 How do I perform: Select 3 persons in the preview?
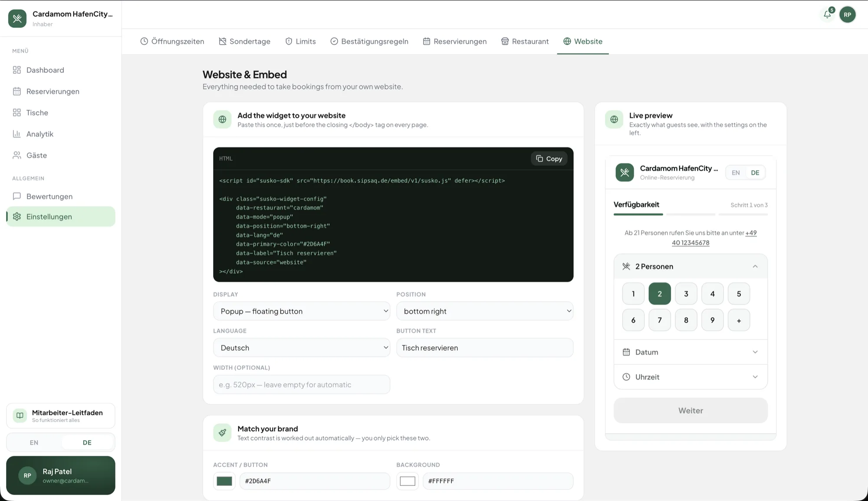click(686, 294)
